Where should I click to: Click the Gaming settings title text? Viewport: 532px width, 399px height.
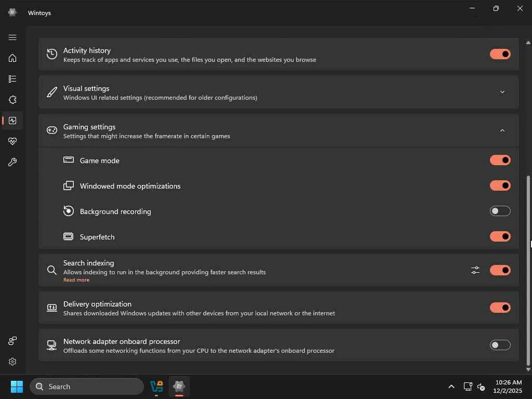click(89, 127)
